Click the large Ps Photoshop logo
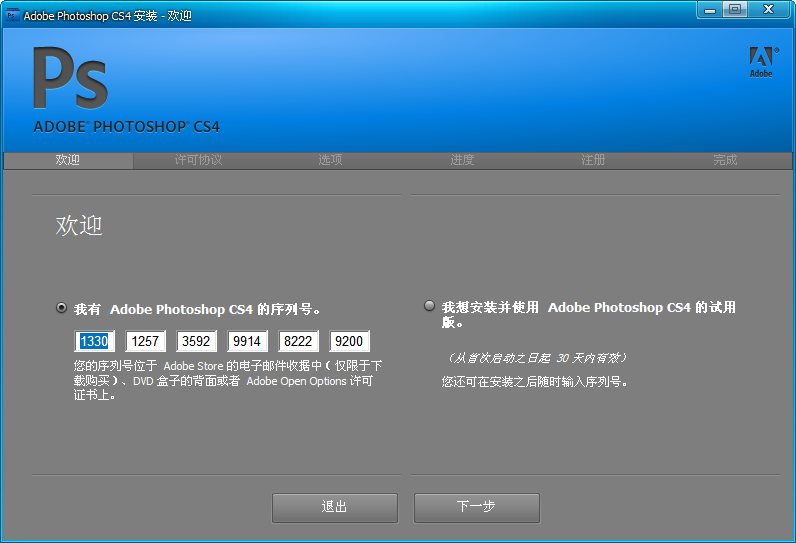Screen dimensions: 796x543 point(71,78)
